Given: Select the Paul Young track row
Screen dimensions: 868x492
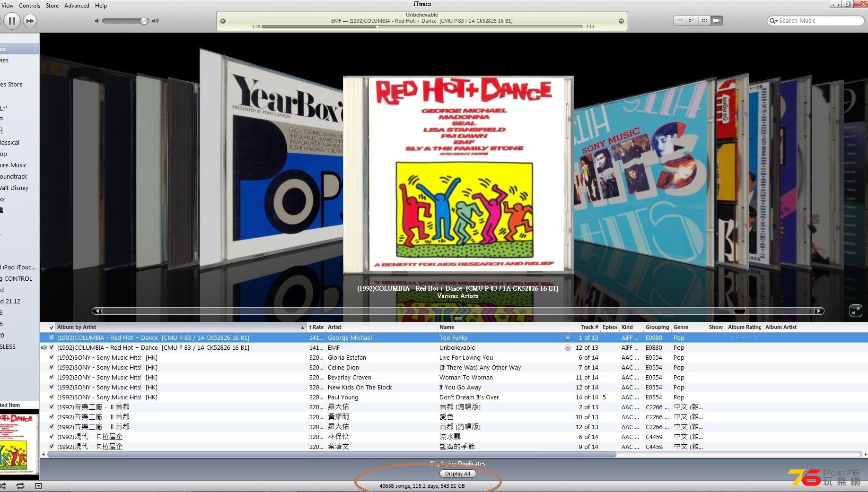Looking at the screenshot, I should pos(454,397).
